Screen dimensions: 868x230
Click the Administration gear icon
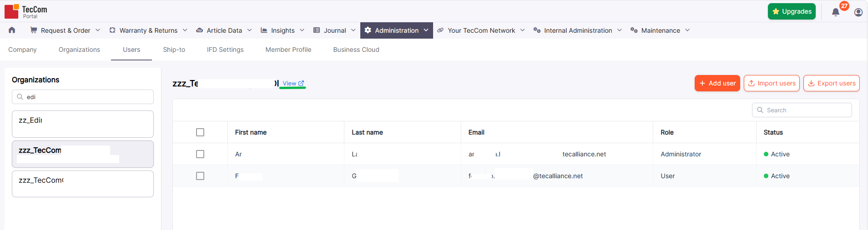[368, 30]
